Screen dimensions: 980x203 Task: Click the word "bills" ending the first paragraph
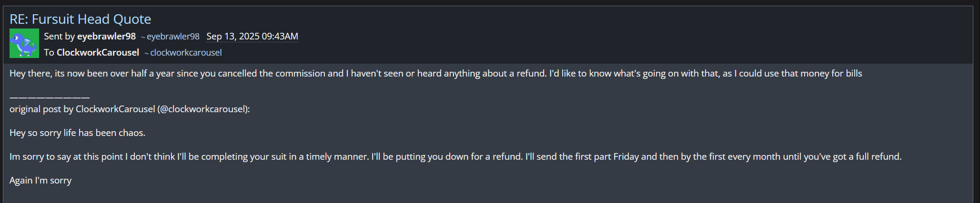(853, 74)
